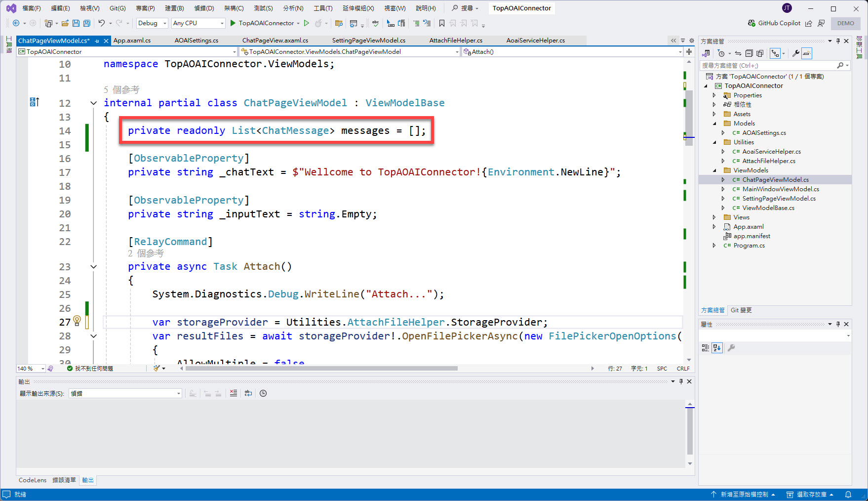Open Solution Explorer properties wrench icon
This screenshot has width=868, height=501.
click(796, 53)
